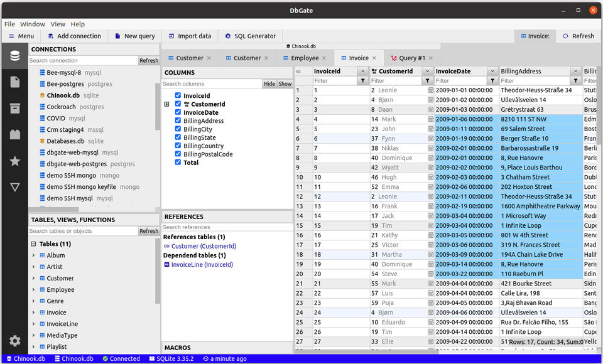Uncheck the Total column checkbox
Image resolution: width=603 pixels, height=364 pixels.
pos(178,163)
